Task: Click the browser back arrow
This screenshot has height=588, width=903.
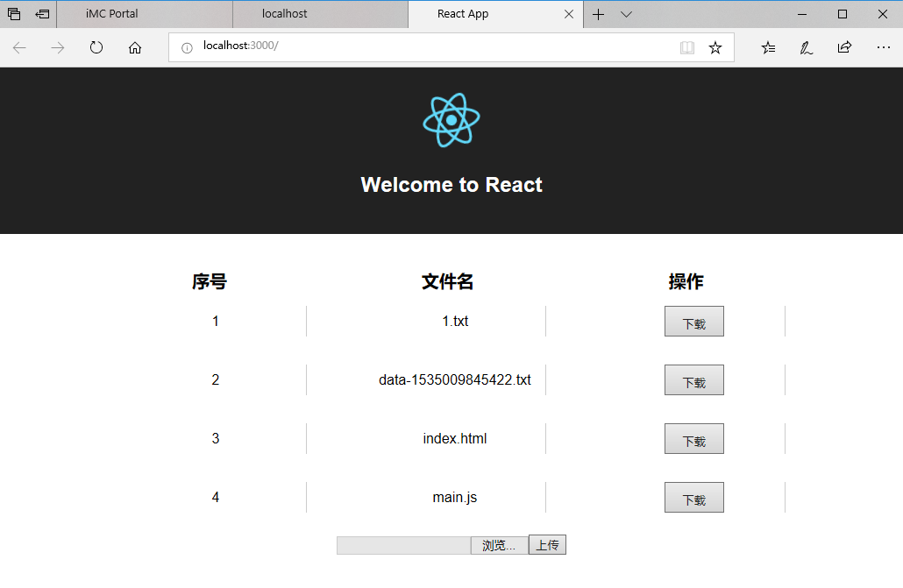Action: coord(19,48)
